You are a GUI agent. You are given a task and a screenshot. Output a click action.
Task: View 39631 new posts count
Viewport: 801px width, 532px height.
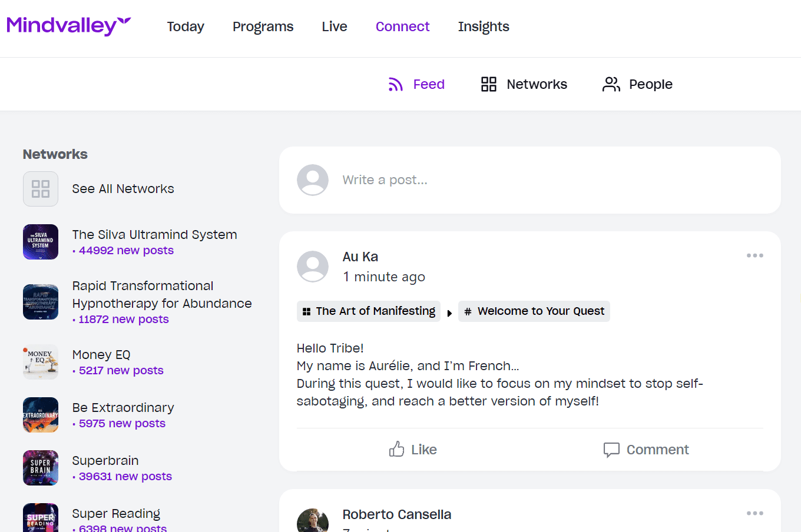coord(125,476)
